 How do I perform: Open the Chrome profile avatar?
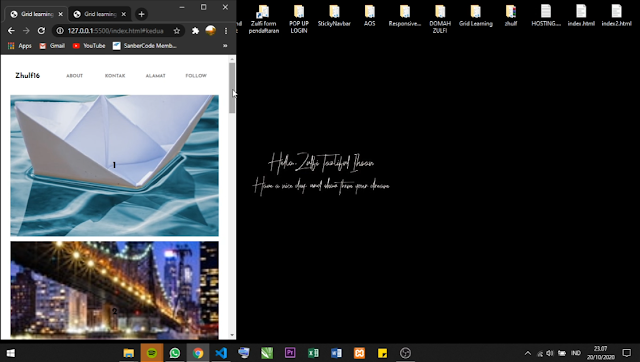tap(211, 30)
